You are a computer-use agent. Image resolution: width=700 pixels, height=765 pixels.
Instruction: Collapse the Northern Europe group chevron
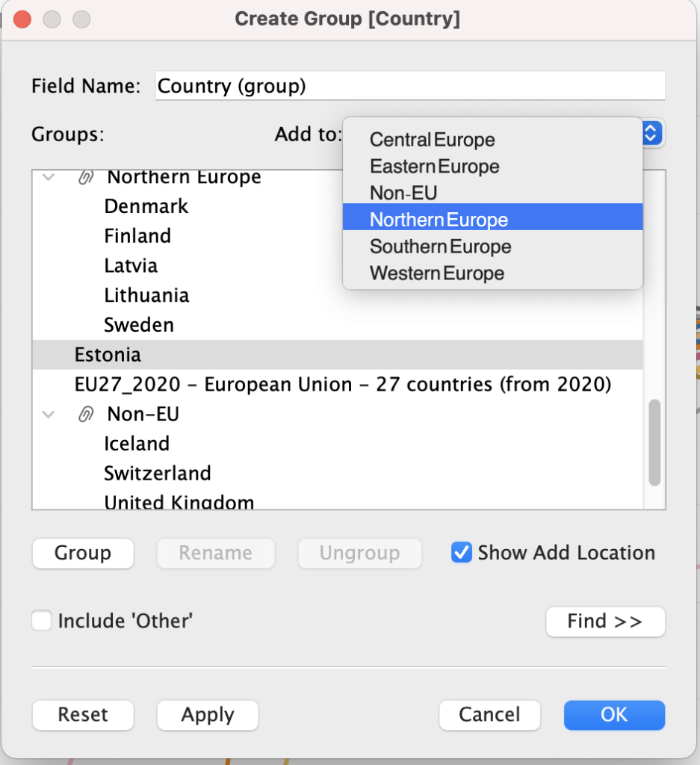49,178
